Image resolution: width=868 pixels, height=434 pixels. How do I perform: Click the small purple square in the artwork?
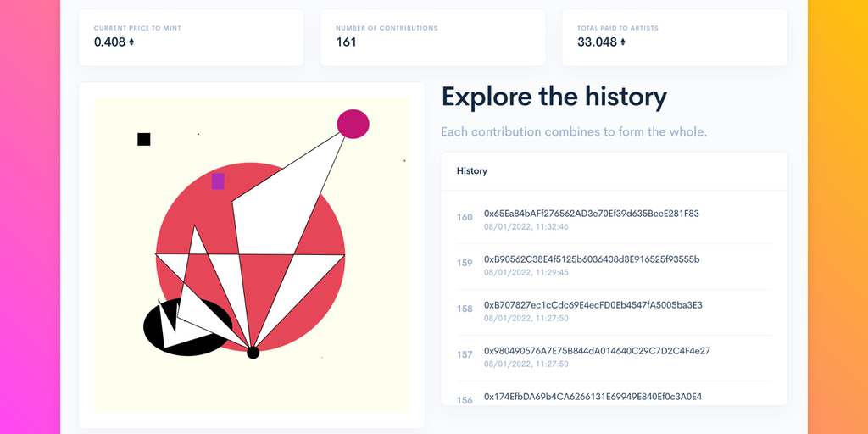(218, 181)
